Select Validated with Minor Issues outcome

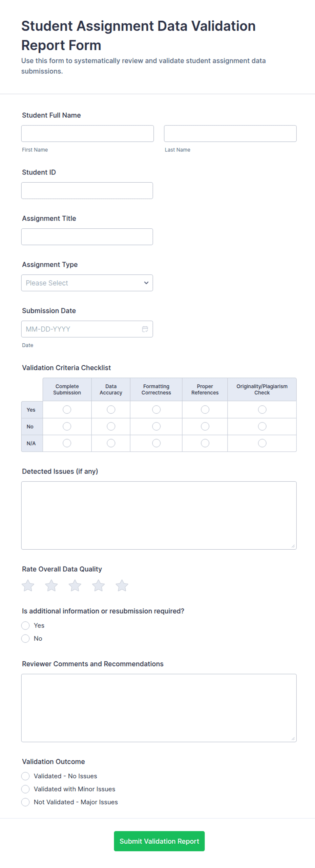25,789
